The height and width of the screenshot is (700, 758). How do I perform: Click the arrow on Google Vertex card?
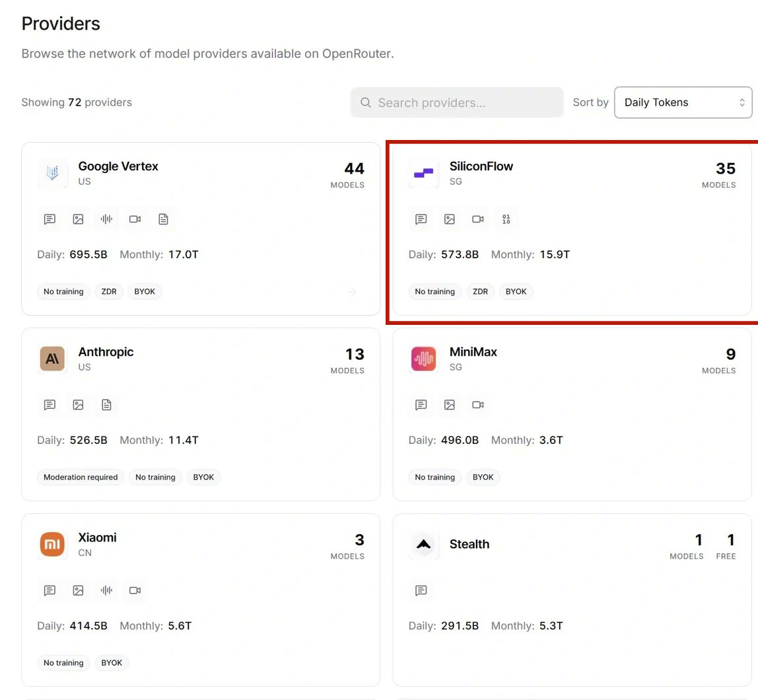point(352,291)
